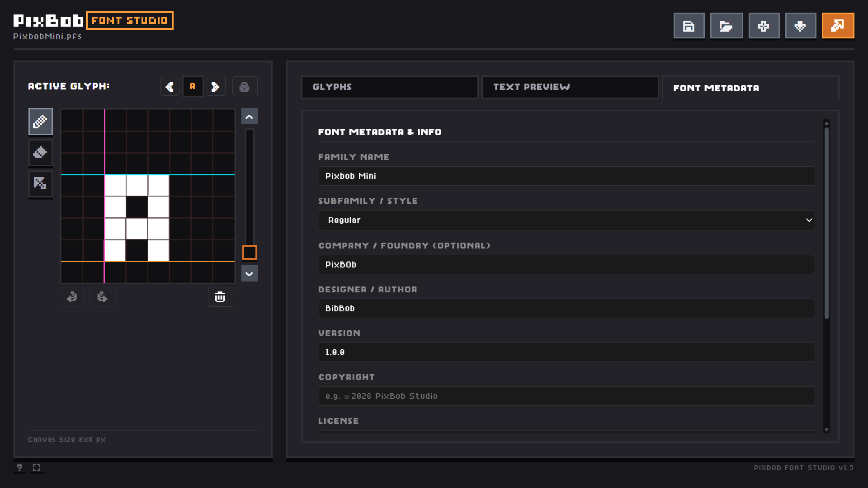Select the Pencil draw tool
The image size is (868, 488).
(41, 121)
